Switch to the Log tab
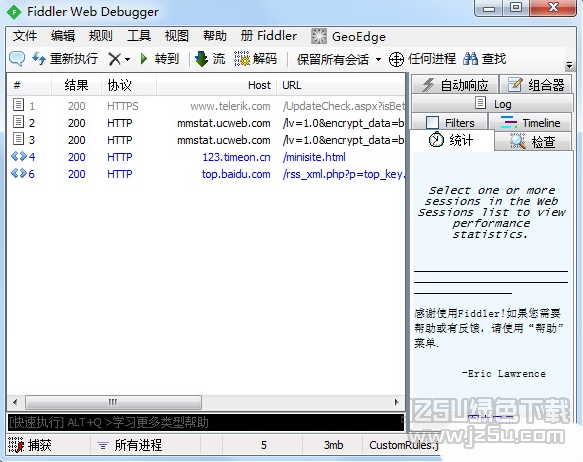The height and width of the screenshot is (462, 583). point(492,104)
